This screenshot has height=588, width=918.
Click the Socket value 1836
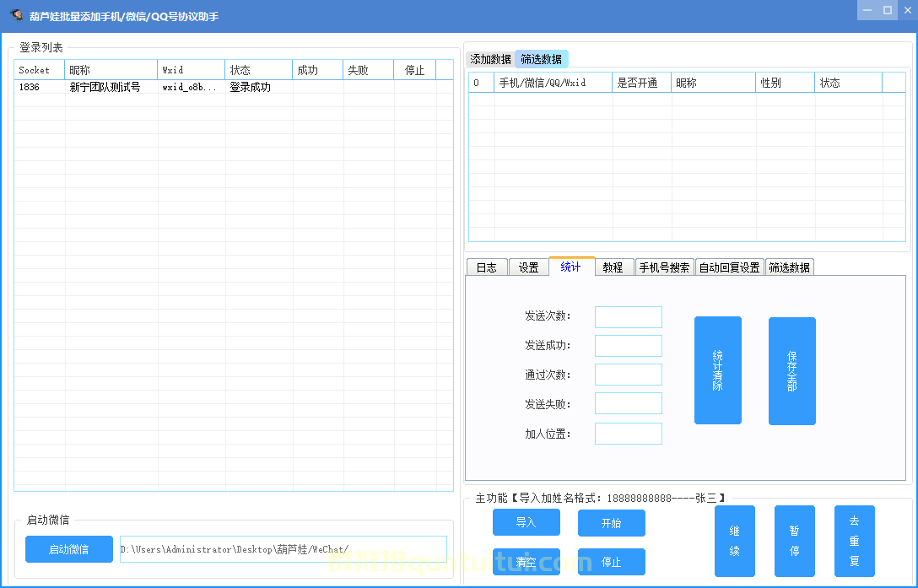point(30,87)
